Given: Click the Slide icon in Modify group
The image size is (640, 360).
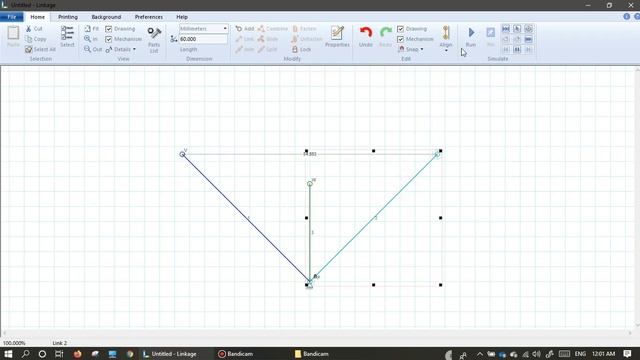Looking at the screenshot, I should point(261,39).
